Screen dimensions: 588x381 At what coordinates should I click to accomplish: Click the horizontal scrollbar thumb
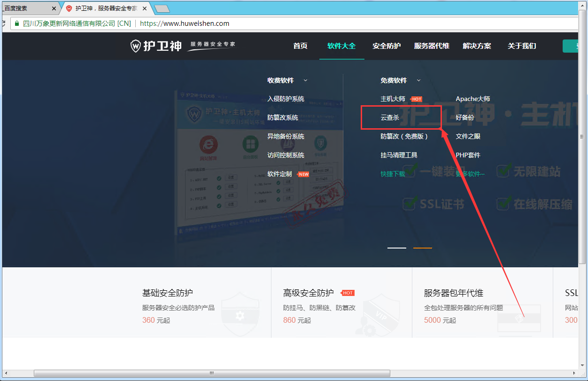pos(211,373)
